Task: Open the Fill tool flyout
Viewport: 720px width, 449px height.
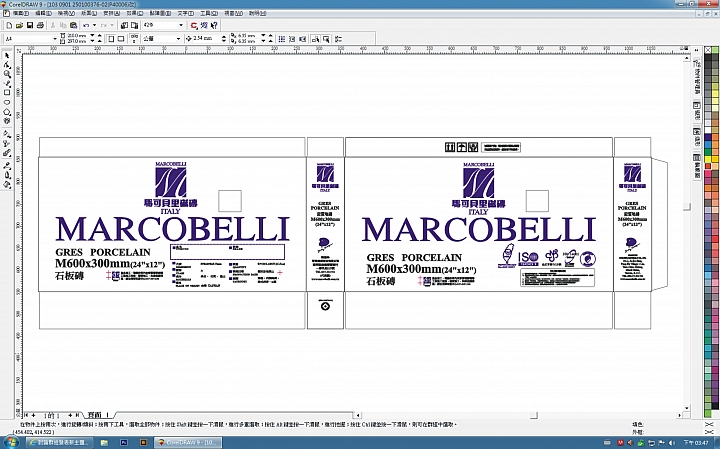Action: pos(7,185)
